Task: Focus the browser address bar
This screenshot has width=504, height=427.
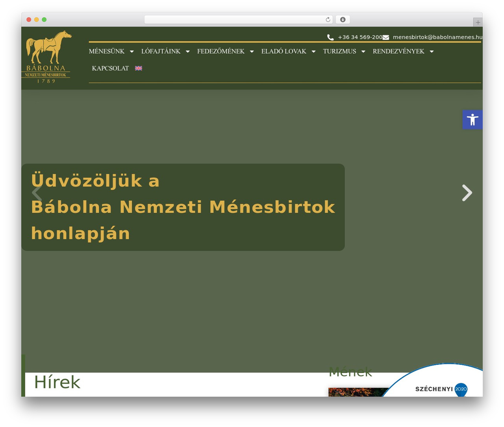Action: [239, 20]
